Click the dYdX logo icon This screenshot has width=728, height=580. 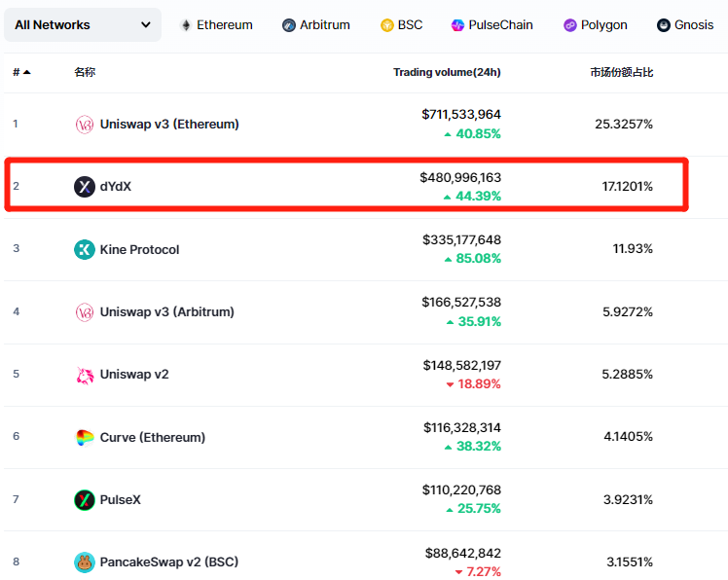coord(85,187)
